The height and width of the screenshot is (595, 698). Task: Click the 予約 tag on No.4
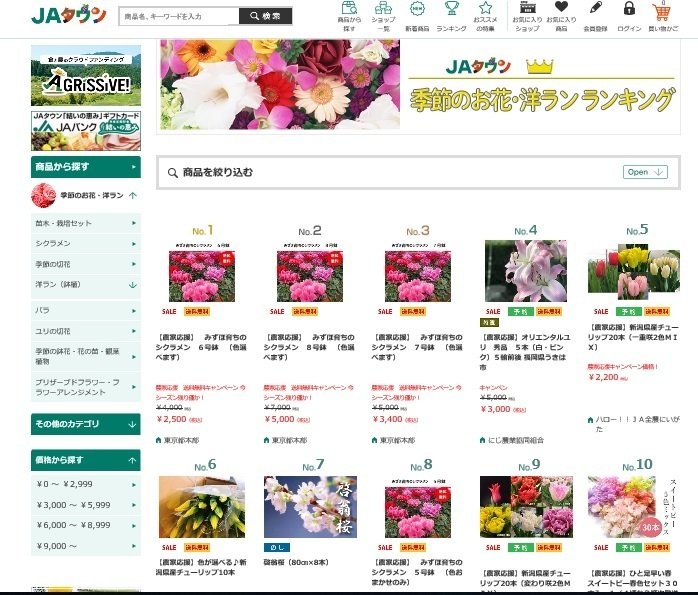521,312
